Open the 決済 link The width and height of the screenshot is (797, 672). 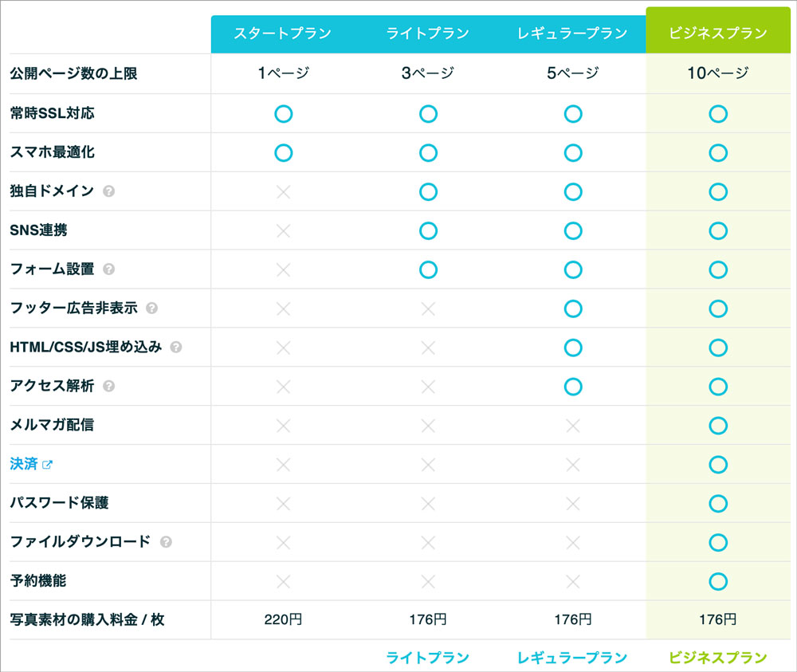point(24,464)
